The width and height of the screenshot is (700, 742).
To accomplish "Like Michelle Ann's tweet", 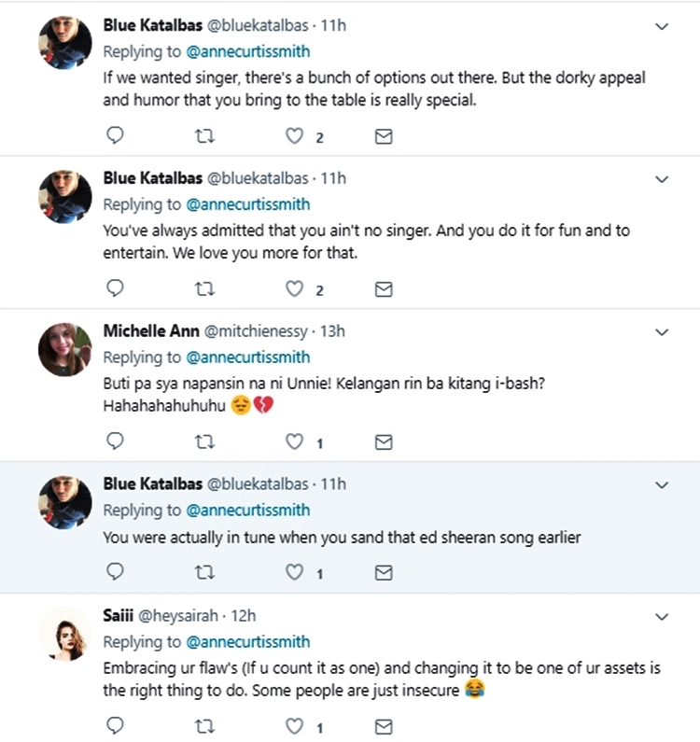I will tap(295, 442).
